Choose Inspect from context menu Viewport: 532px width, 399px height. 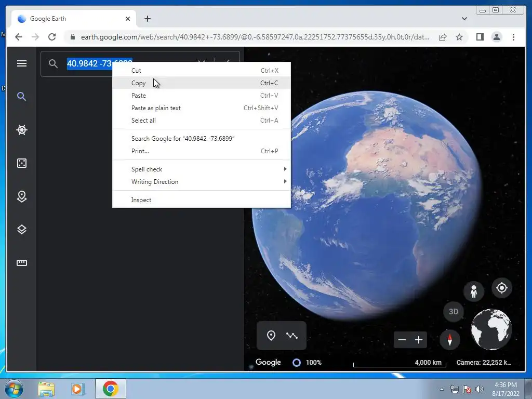202,200
